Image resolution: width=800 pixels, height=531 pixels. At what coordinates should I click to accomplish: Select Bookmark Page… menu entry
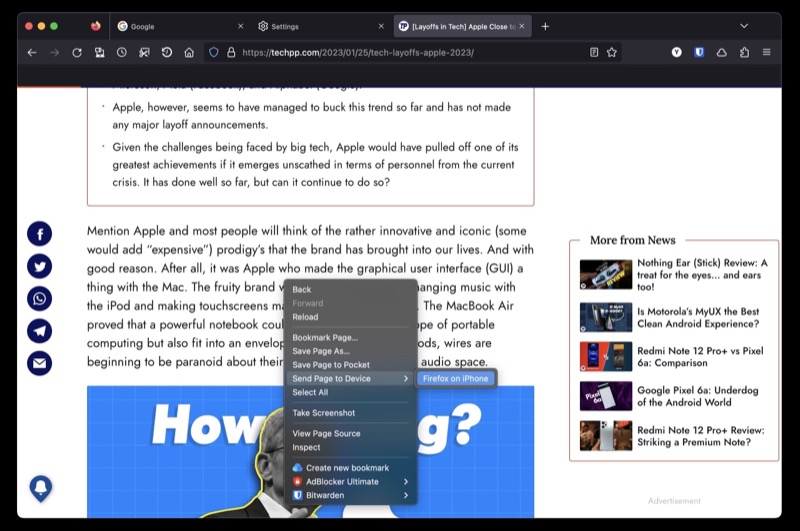tap(349, 337)
